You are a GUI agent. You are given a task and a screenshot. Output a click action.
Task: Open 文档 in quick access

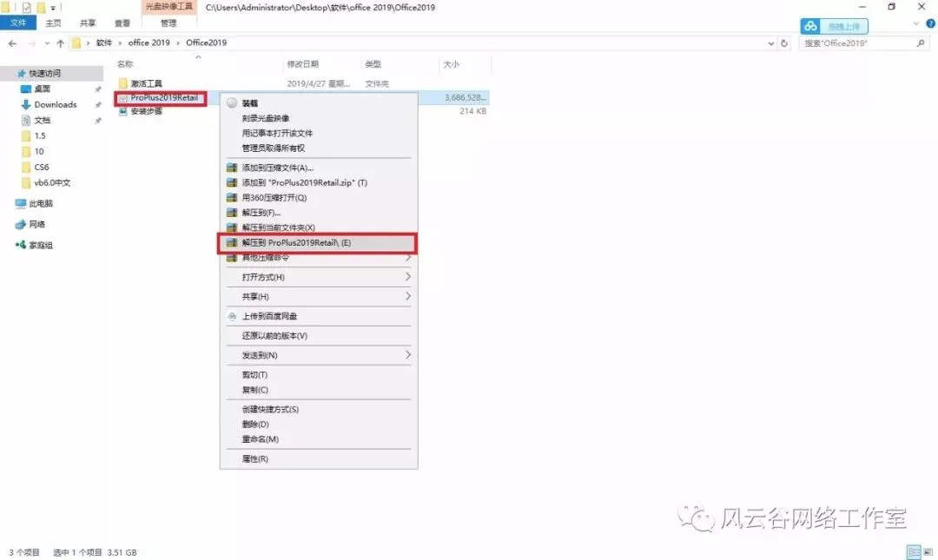[42, 121]
